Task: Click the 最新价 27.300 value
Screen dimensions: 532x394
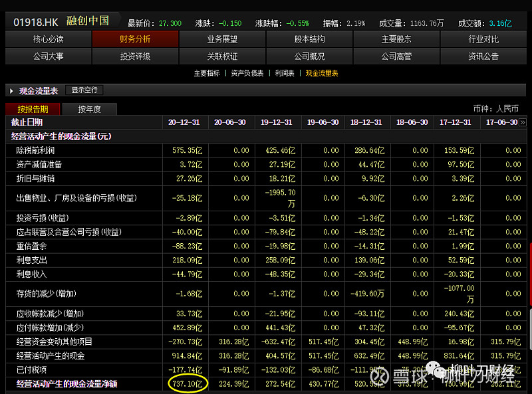Action: 170,23
